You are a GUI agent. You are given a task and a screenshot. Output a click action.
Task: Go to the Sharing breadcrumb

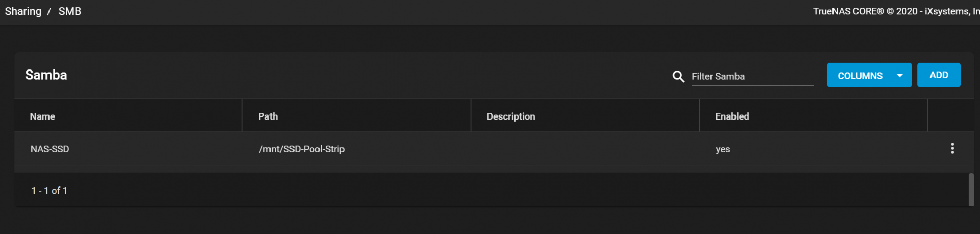pos(23,11)
